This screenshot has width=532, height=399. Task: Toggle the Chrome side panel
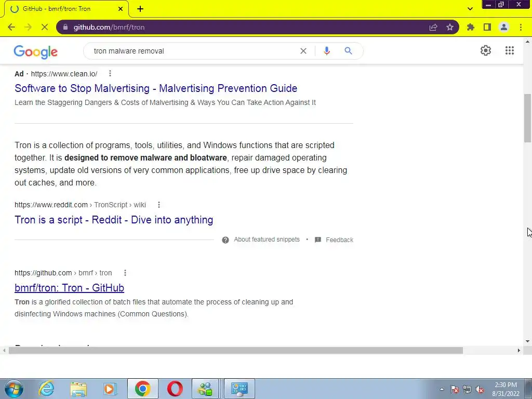[487, 27]
